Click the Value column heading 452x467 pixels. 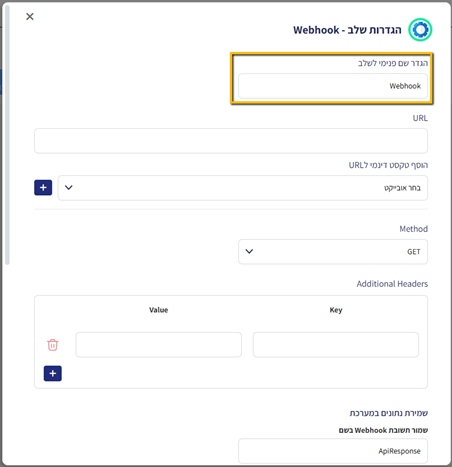pos(158,310)
